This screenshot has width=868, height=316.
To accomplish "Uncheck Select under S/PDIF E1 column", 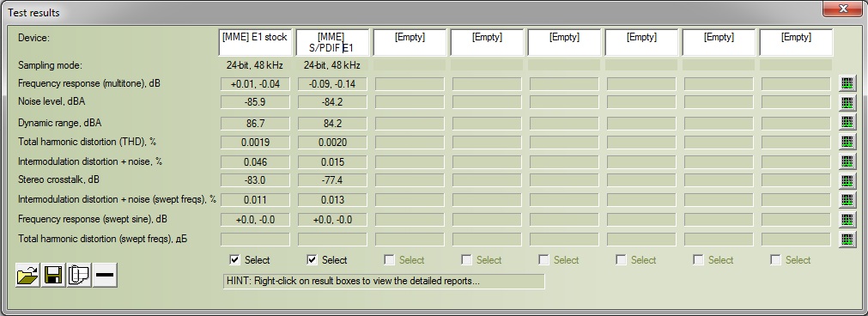I will point(313,259).
